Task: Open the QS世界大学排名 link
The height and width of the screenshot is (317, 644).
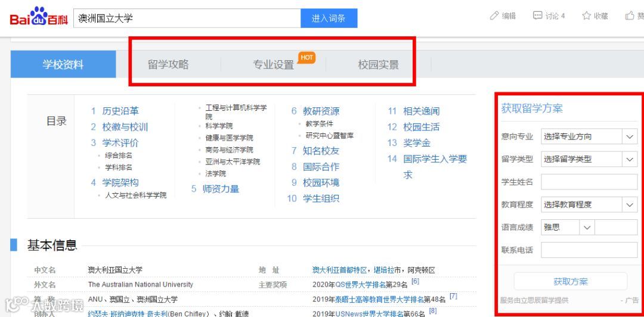Action: click(361, 285)
